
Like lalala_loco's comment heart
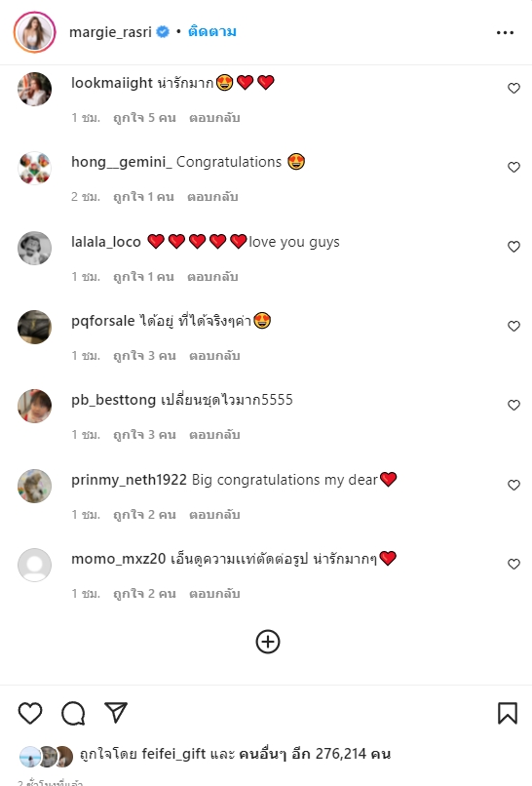pyautogui.click(x=513, y=247)
